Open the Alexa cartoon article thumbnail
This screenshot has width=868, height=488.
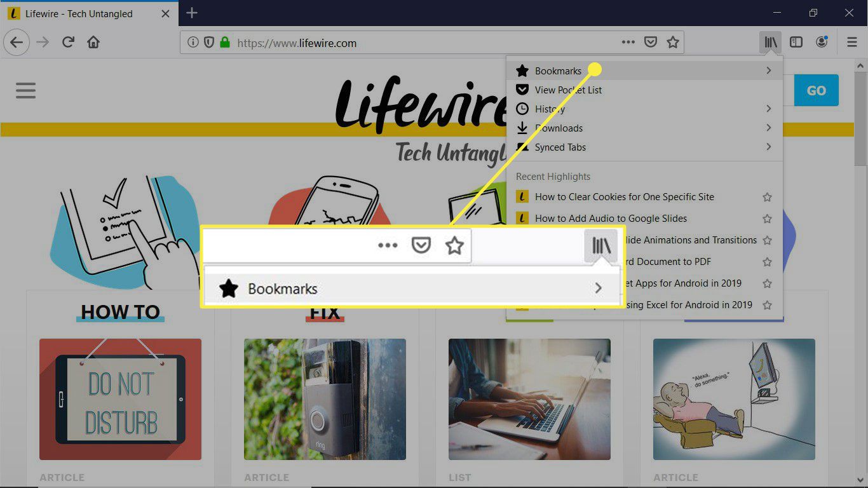click(734, 399)
